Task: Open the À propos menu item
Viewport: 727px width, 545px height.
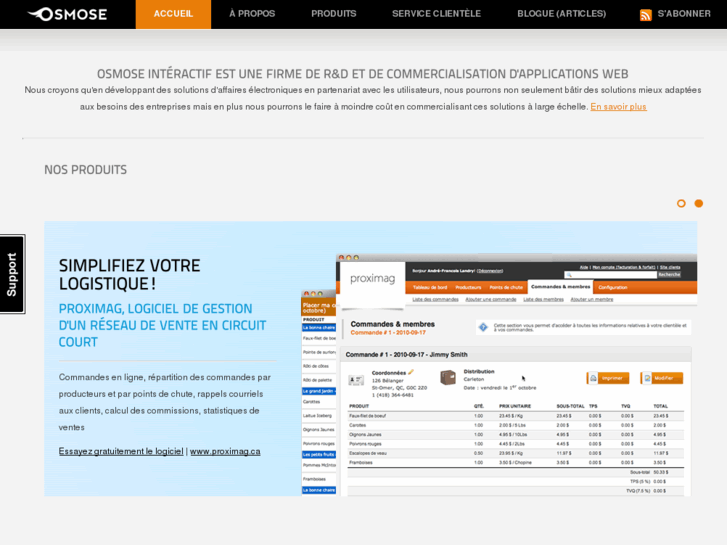Action: coord(252,14)
